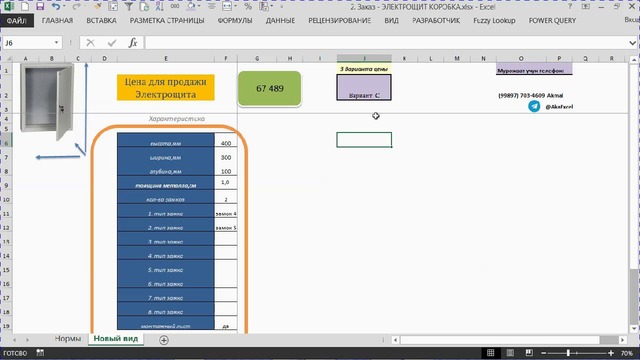The width and height of the screenshot is (640, 360).
Task: Switch to Page Layout view icon
Action: (x=510, y=353)
